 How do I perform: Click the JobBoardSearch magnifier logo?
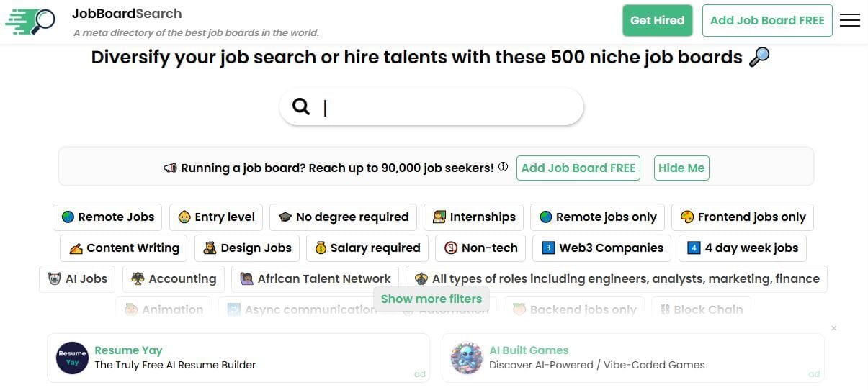pos(30,21)
